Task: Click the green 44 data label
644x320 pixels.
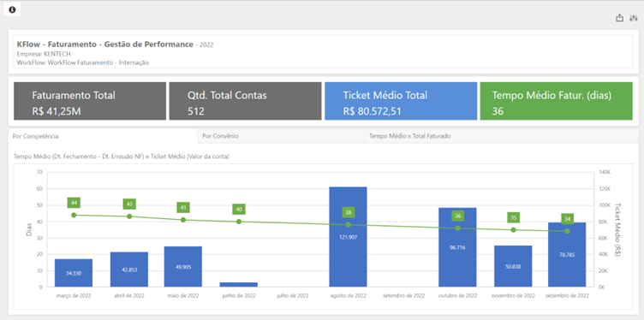Action: 74,203
